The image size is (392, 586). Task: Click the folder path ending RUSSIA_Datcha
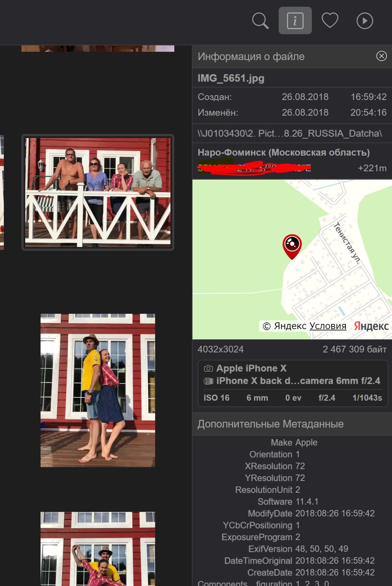290,133
